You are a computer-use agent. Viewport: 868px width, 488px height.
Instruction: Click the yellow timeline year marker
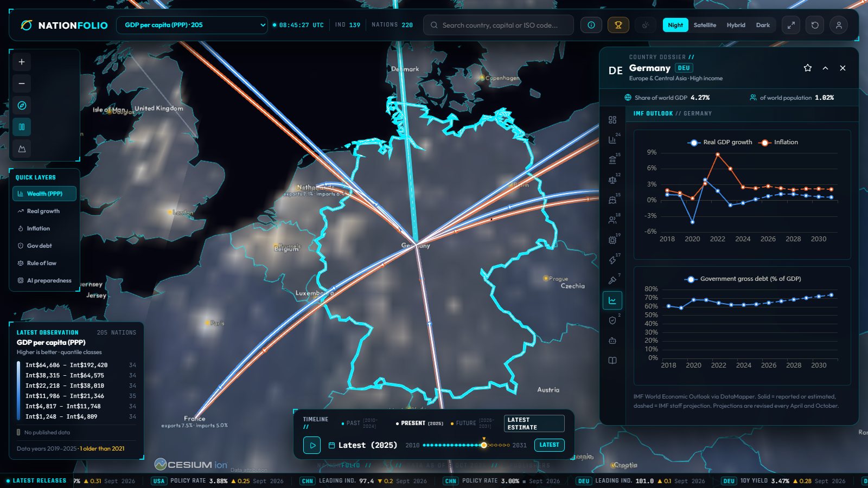(483, 445)
